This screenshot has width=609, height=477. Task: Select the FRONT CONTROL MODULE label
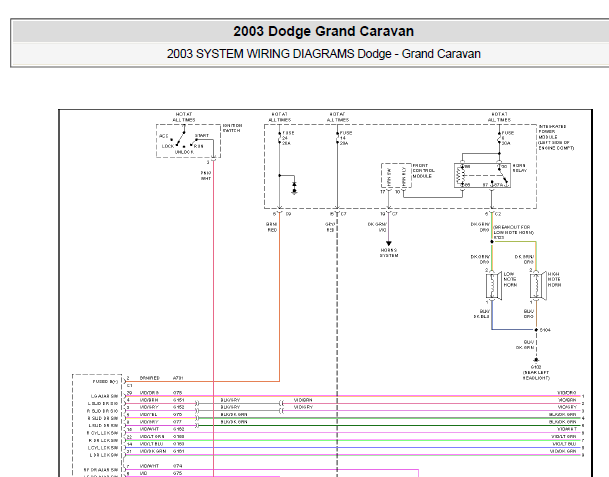[x=423, y=171]
